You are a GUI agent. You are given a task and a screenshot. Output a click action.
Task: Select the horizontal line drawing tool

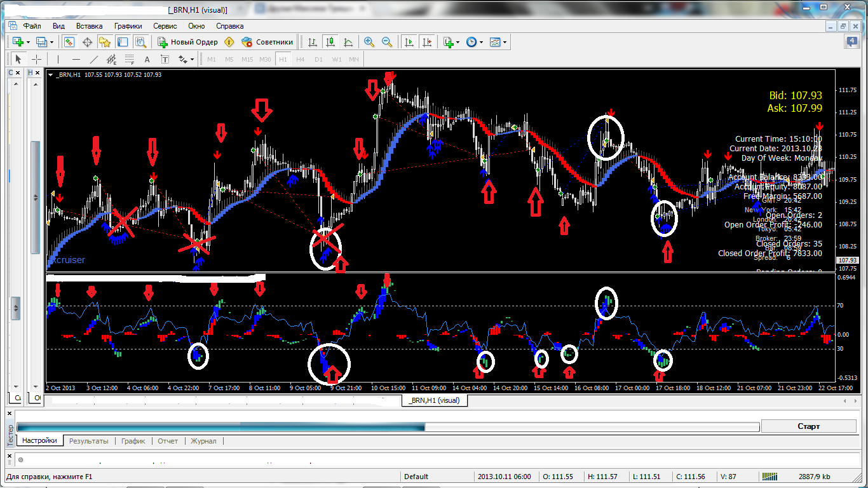tap(76, 59)
